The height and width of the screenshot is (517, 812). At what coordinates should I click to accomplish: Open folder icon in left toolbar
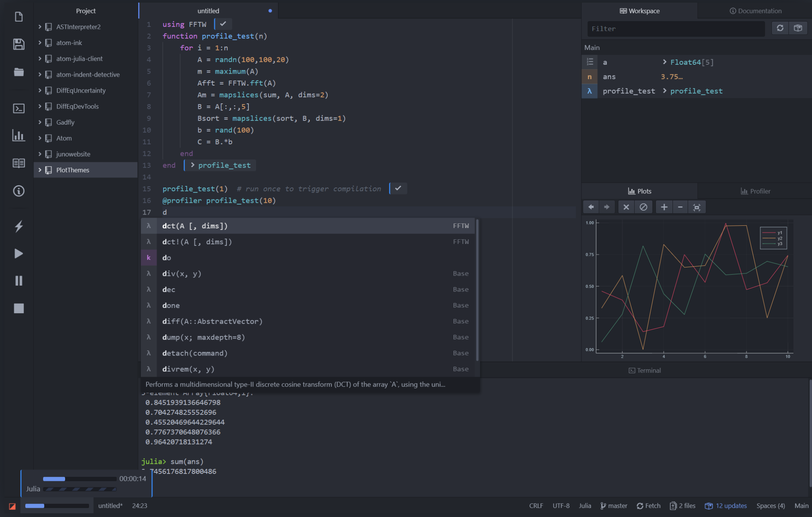(x=19, y=72)
